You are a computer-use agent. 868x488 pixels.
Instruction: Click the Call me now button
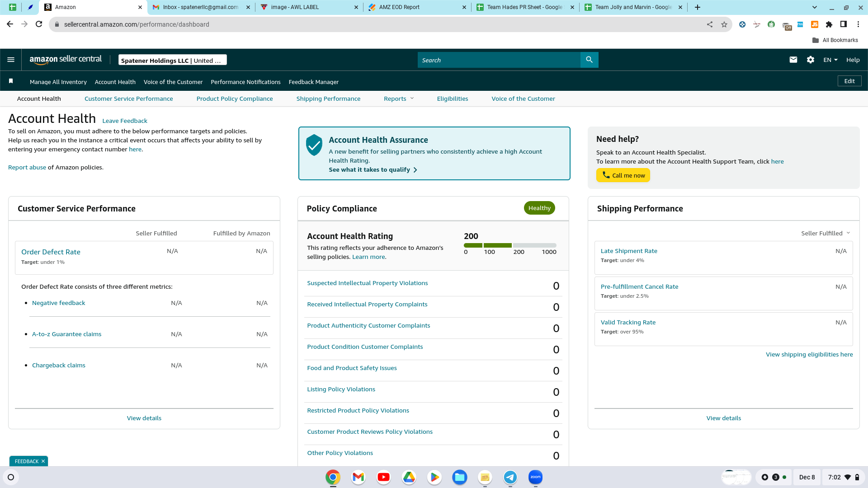(623, 175)
